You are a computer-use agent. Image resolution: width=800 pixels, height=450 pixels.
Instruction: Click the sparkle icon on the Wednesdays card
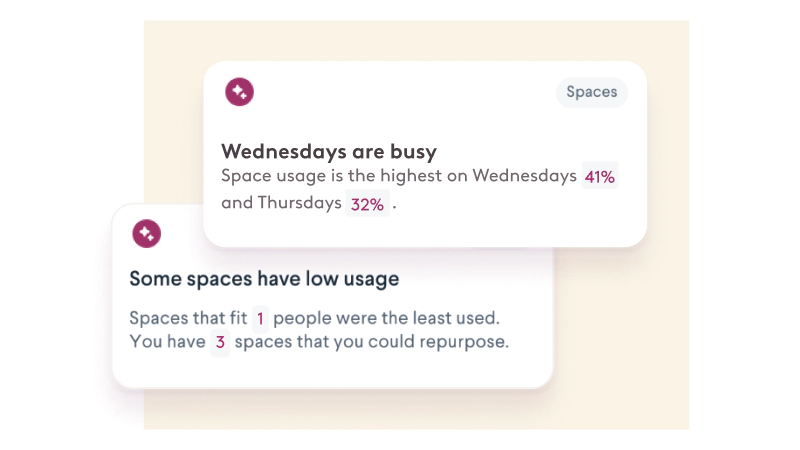pos(239,92)
